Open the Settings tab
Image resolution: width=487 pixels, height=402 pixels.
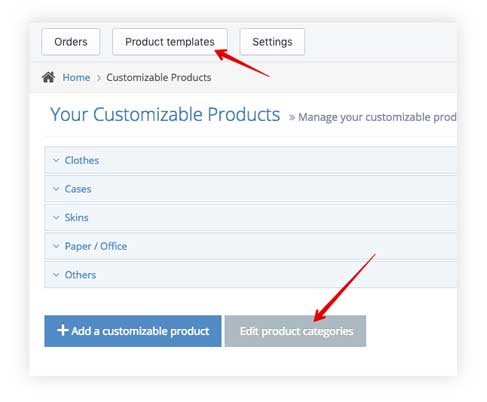pyautogui.click(x=272, y=42)
